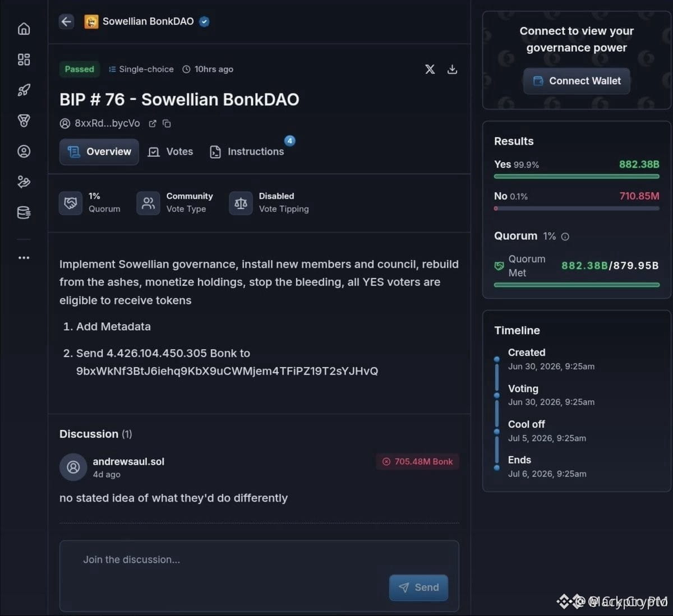Click the Discussion (1) heading

pyautogui.click(x=95, y=434)
